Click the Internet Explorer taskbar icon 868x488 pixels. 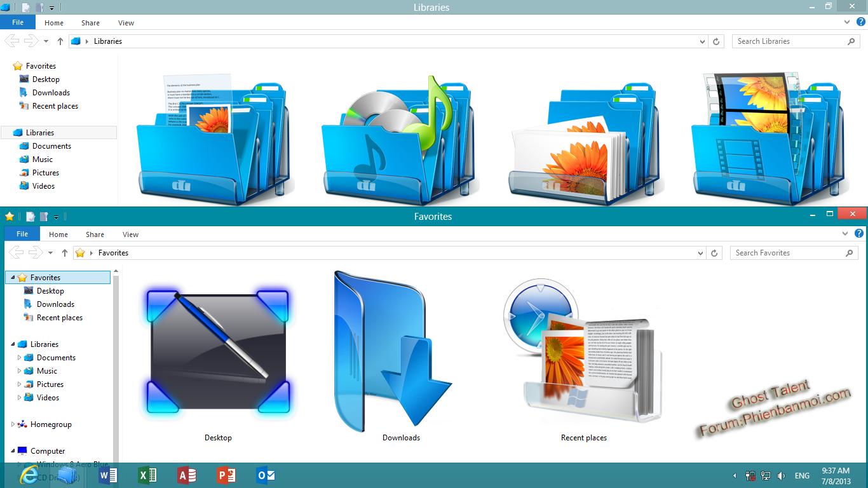[29, 475]
